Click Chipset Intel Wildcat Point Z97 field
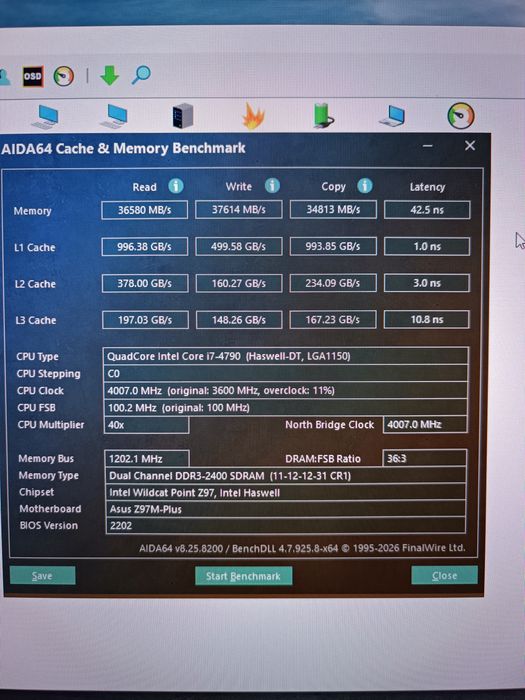Image resolution: width=525 pixels, height=700 pixels. coord(286,492)
